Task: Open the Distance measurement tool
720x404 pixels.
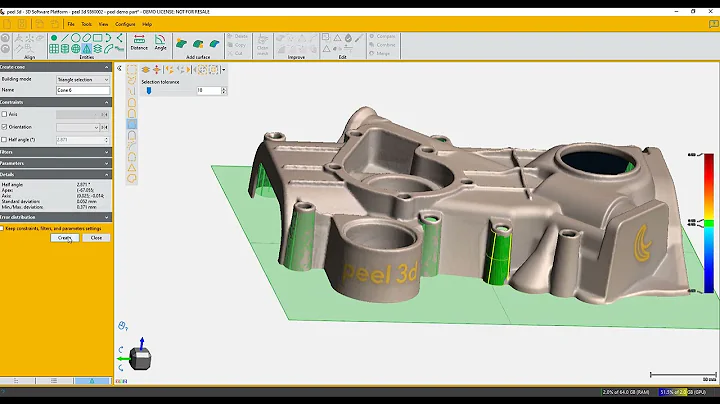Action: tap(139, 42)
